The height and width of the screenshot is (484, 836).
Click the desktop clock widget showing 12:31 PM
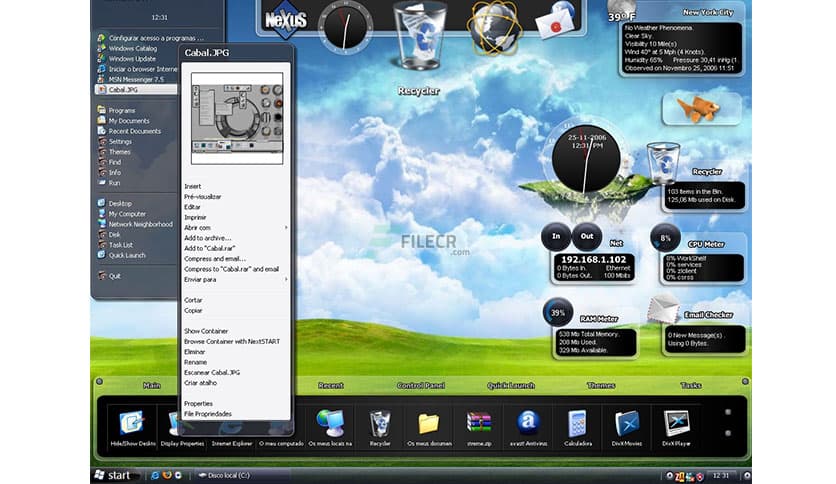tap(586, 158)
